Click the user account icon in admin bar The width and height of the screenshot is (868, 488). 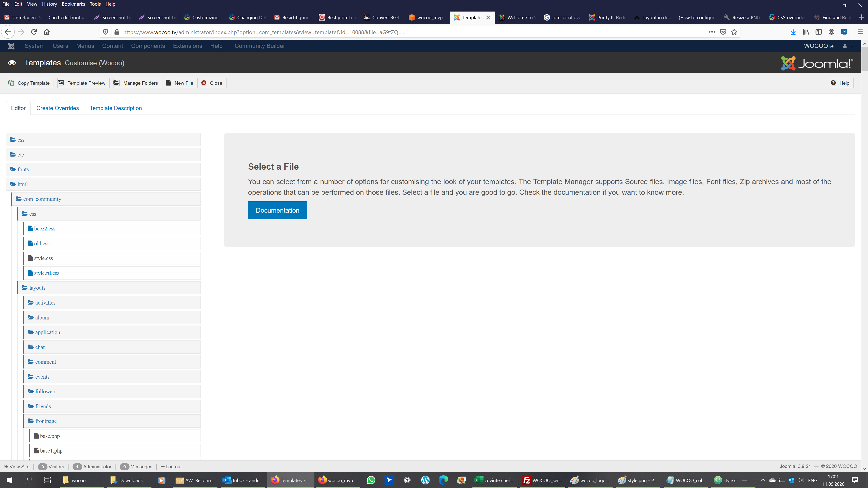tap(845, 46)
